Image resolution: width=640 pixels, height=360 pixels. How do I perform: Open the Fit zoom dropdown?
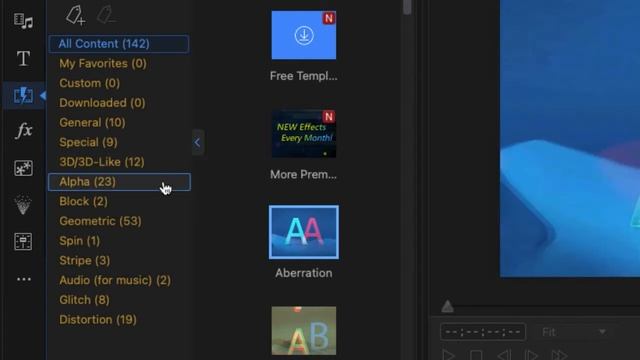pyautogui.click(x=574, y=332)
